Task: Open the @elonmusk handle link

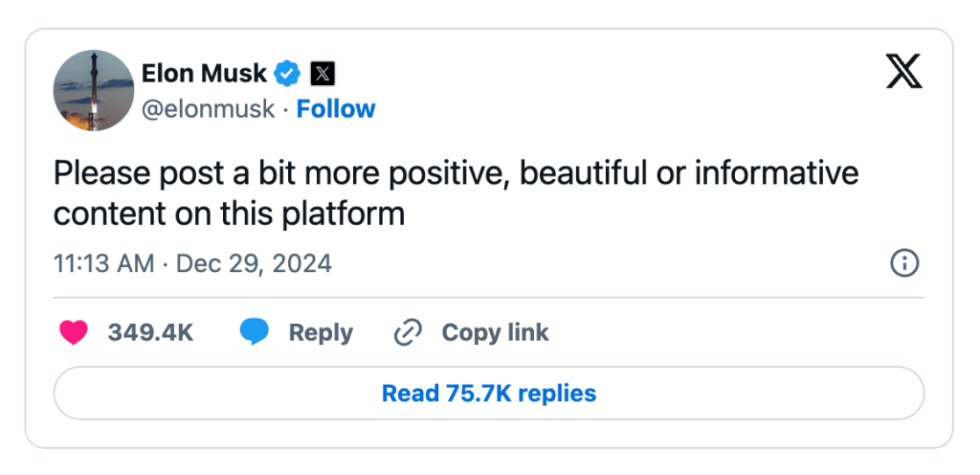Action: pyautogui.click(x=207, y=109)
